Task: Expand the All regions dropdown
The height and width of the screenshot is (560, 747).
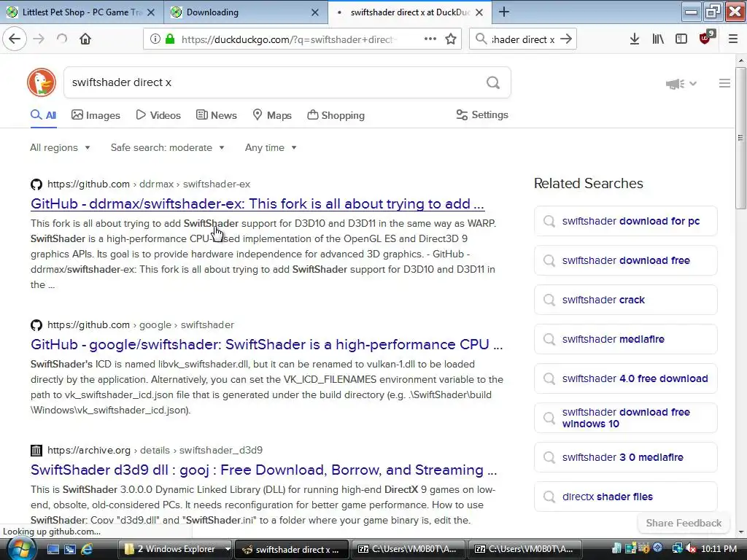Action: tap(60, 147)
